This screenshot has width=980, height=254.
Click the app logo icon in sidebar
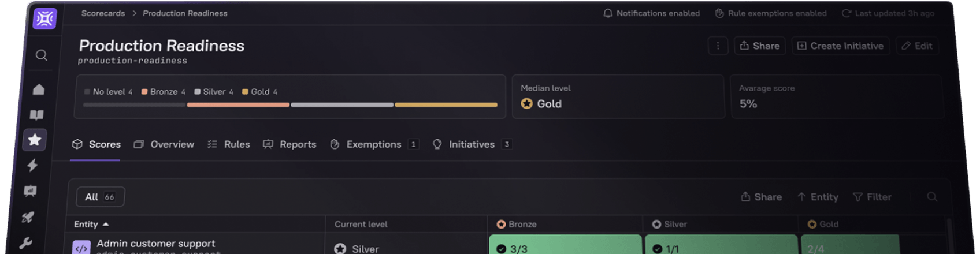[x=44, y=18]
